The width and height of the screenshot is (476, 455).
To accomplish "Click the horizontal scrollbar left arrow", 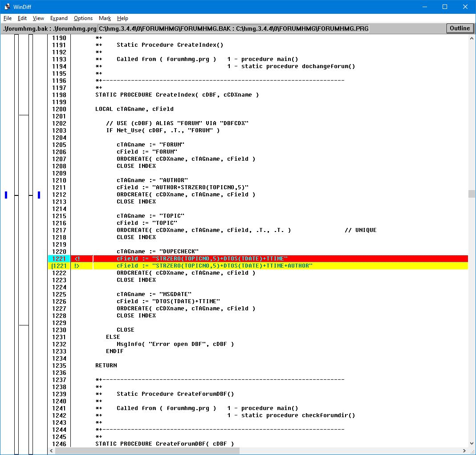I will click(52, 451).
